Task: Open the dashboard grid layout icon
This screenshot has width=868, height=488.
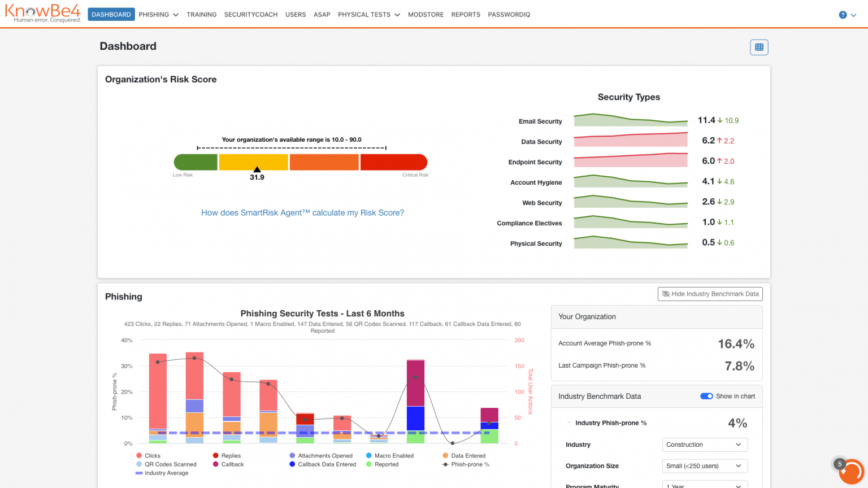Action: (759, 47)
